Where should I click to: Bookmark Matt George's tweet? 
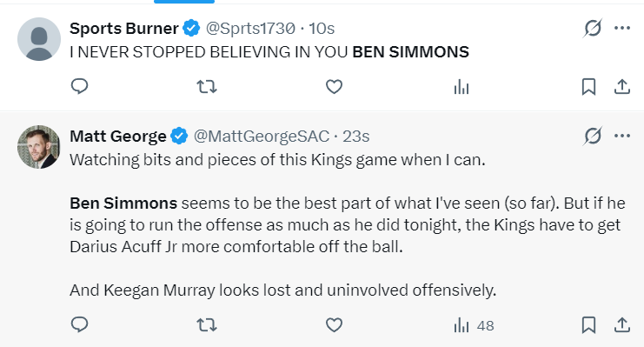588,325
